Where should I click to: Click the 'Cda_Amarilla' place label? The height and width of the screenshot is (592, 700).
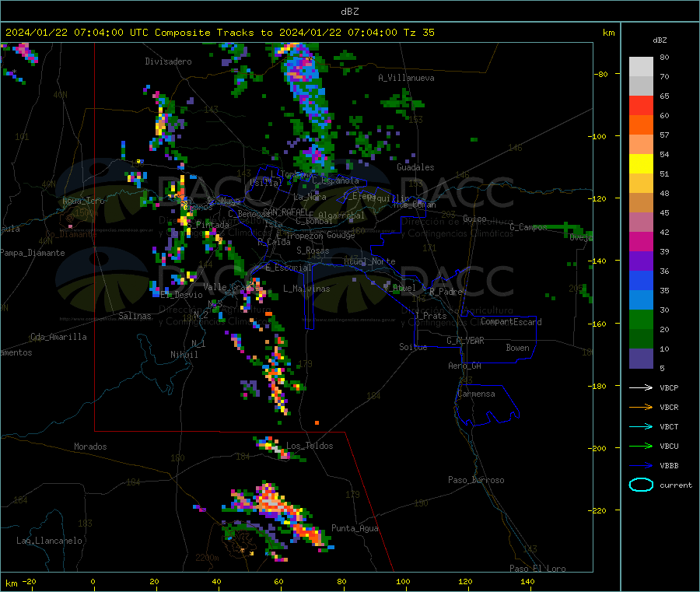coord(58,337)
